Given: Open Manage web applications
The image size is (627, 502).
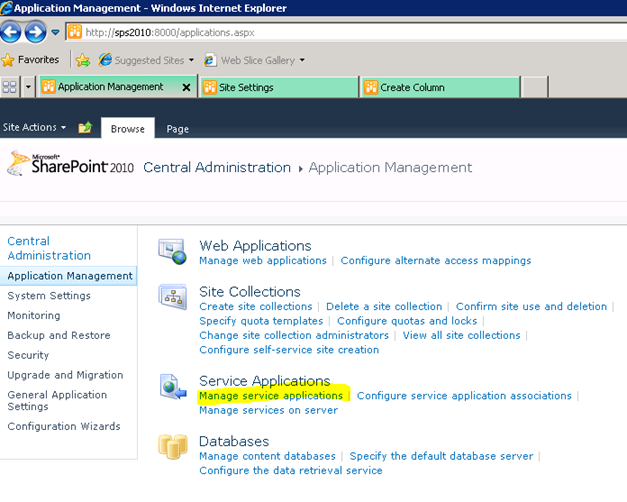Looking at the screenshot, I should [263, 260].
